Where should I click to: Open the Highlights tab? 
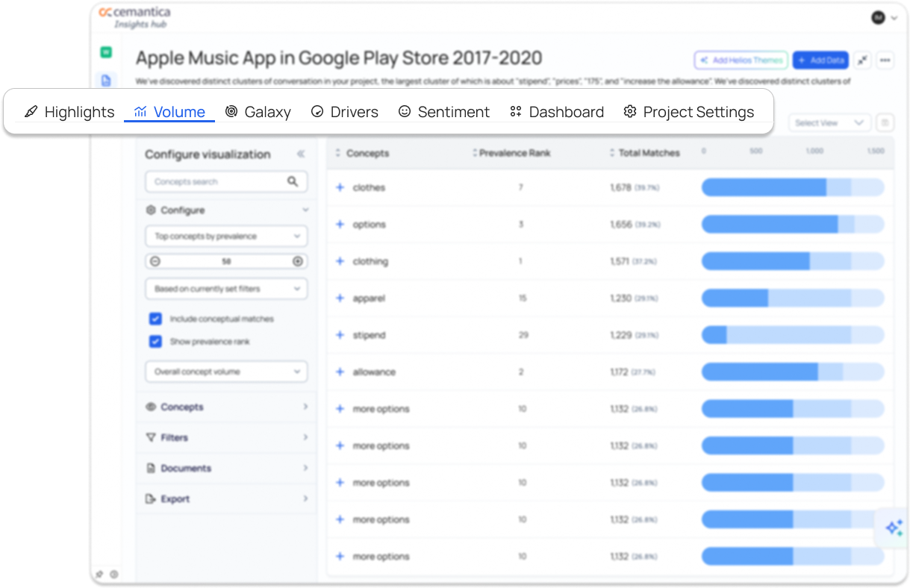[x=69, y=112]
